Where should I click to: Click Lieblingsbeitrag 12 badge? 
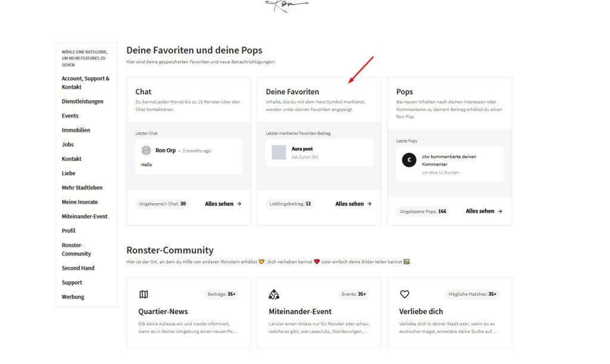[290, 204]
